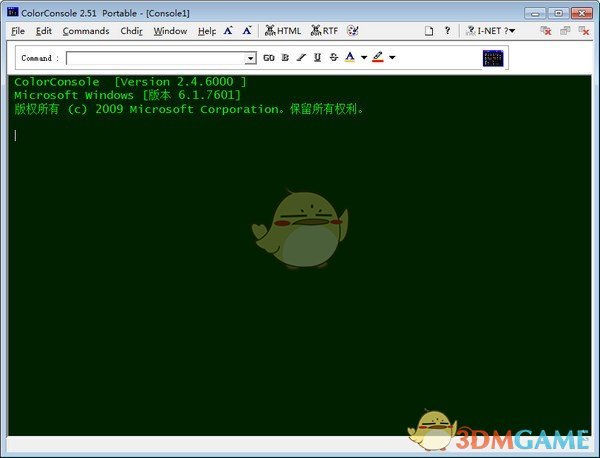Click the 'Microsoft Windows [版本 6.1.7601]' line

click(x=127, y=95)
